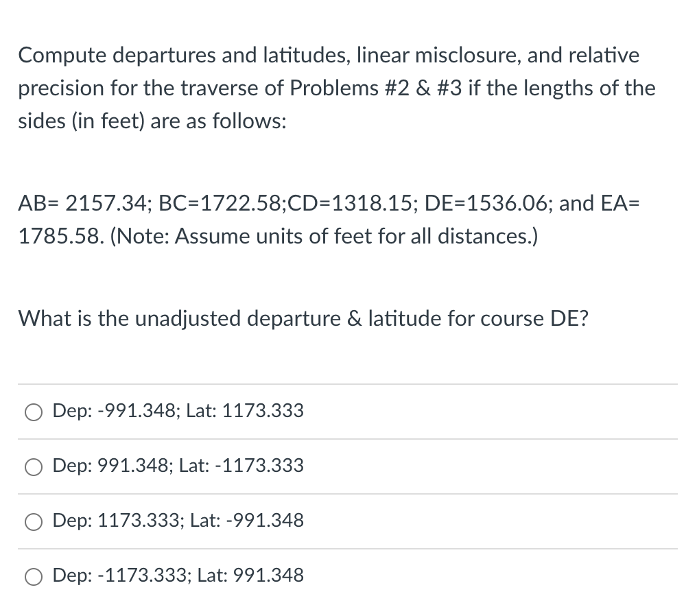The width and height of the screenshot is (697, 616).
Task: Click the answer text 'Dep: 1173.333; Lat: -991.348'
Action: click(178, 521)
